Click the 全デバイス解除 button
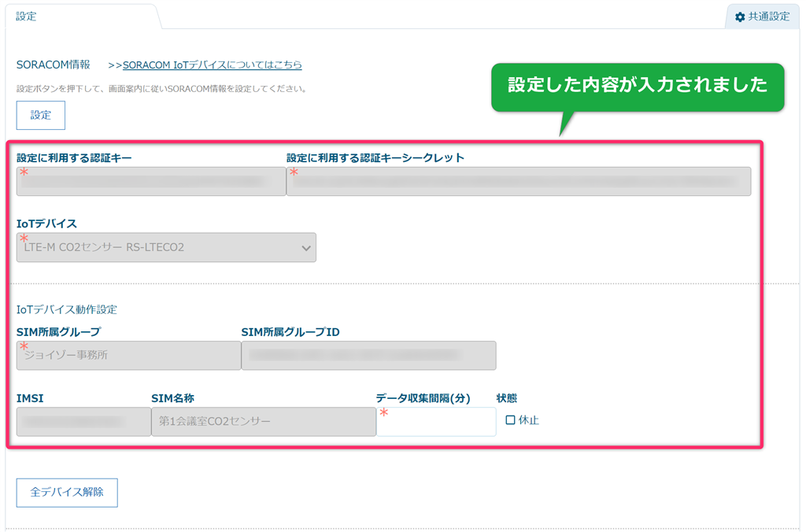The height and width of the screenshot is (532, 806). [67, 493]
